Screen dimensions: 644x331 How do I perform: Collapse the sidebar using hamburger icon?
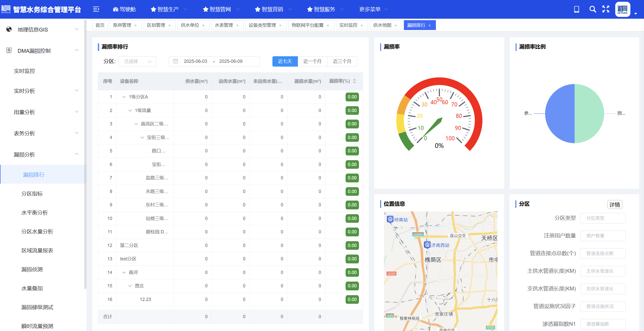pos(96,9)
